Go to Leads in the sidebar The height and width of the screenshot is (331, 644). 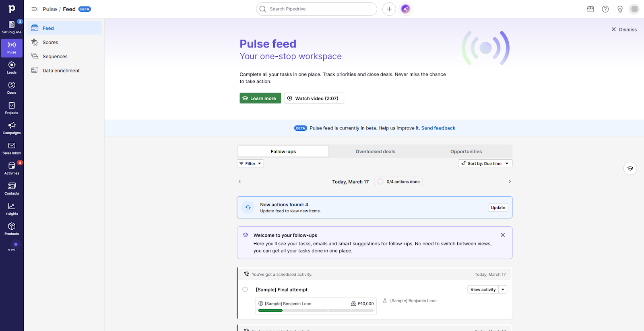click(12, 68)
